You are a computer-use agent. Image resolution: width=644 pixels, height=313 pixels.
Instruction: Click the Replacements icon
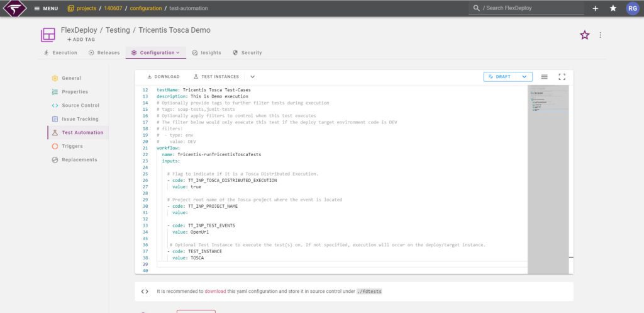pos(55,159)
